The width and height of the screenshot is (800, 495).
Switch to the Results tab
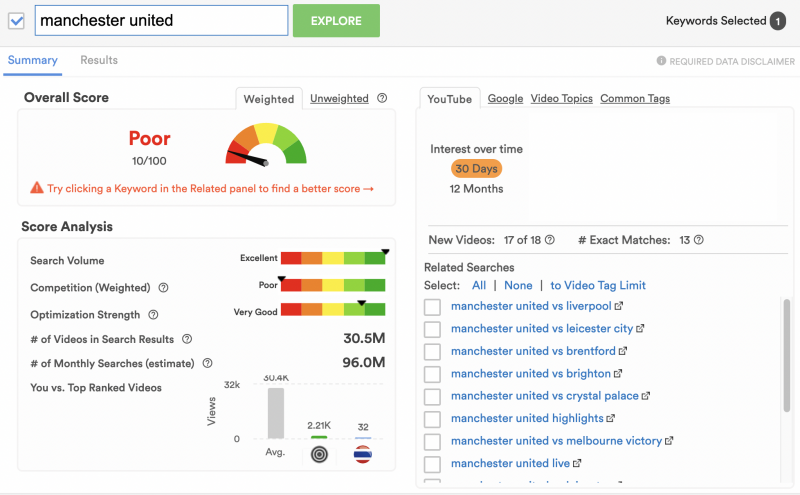(x=99, y=60)
